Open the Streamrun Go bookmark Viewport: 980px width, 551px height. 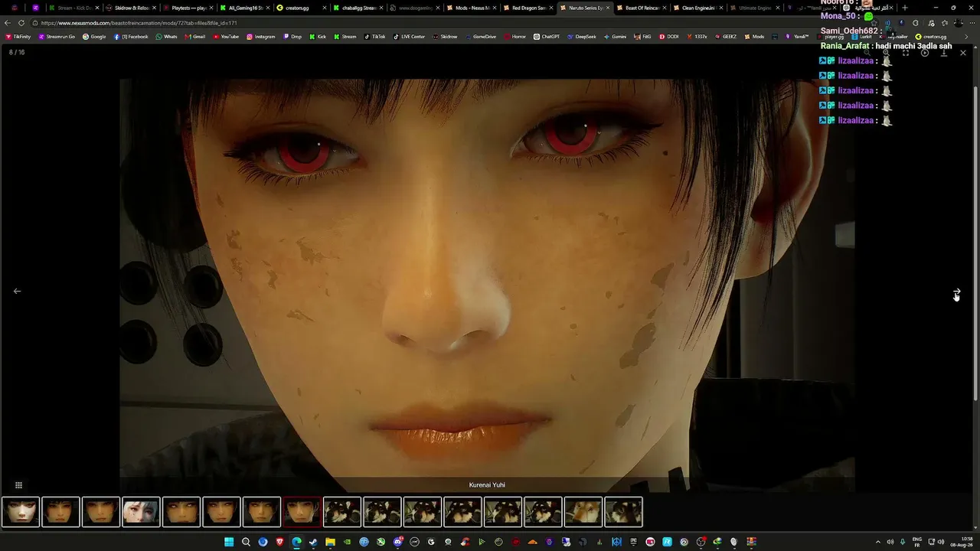tap(56, 37)
